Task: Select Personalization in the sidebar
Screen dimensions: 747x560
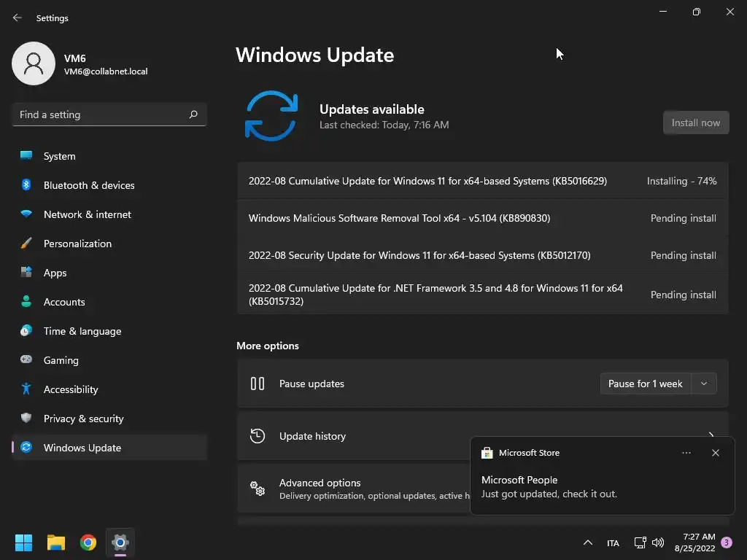Action: coord(109,244)
